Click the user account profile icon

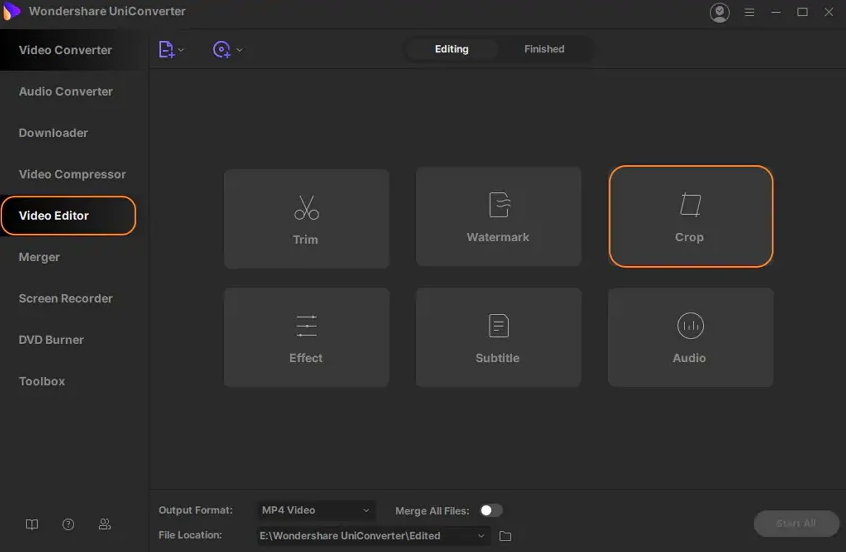[x=719, y=12]
